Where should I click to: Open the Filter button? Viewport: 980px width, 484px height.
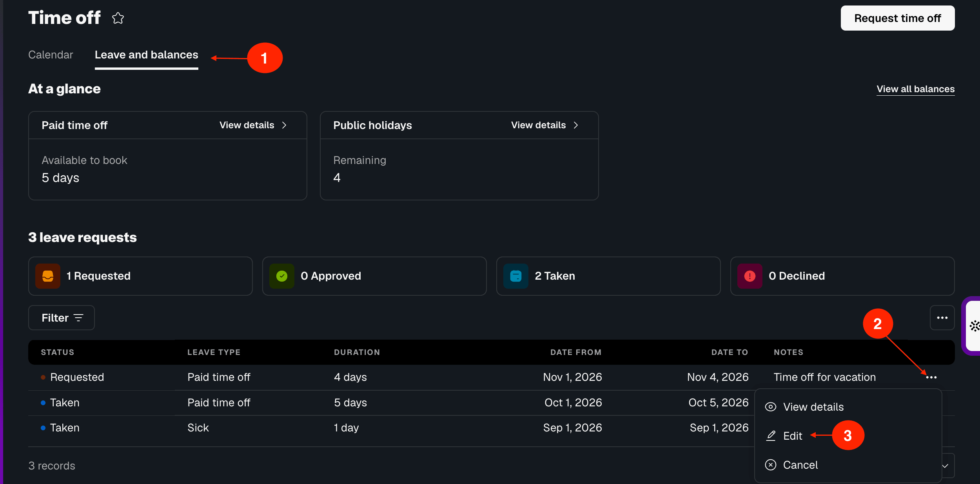point(62,318)
